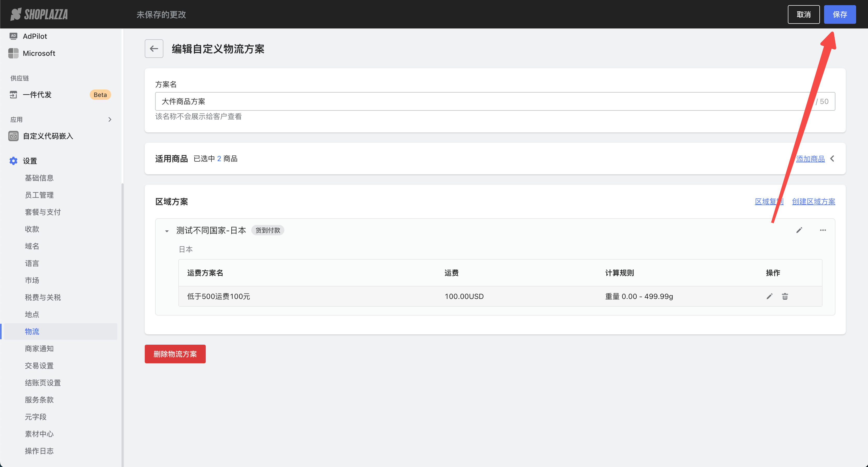The image size is (868, 467).
Task: Open 元字段 settings
Action: point(35,417)
